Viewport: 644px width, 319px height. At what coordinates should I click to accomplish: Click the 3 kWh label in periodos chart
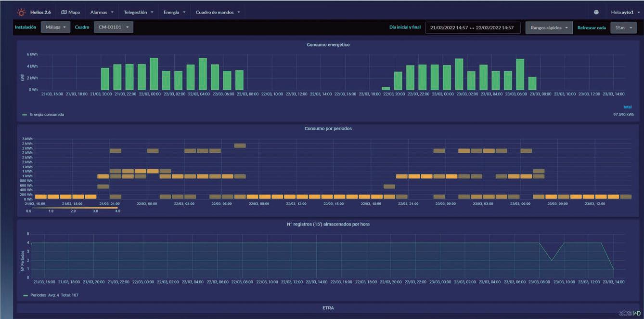coord(27,139)
